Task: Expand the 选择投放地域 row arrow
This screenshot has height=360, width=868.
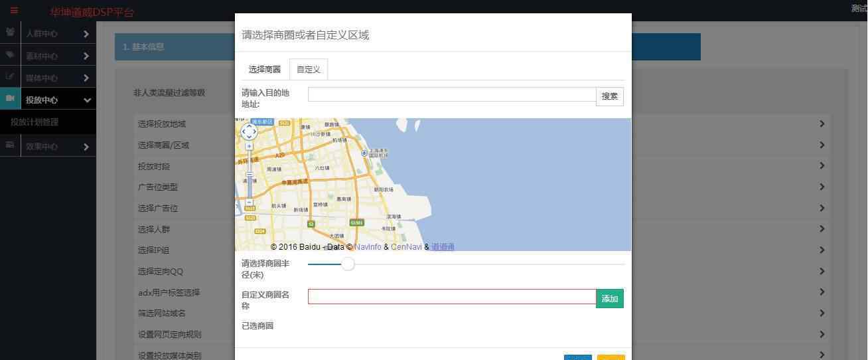Action: [x=822, y=124]
